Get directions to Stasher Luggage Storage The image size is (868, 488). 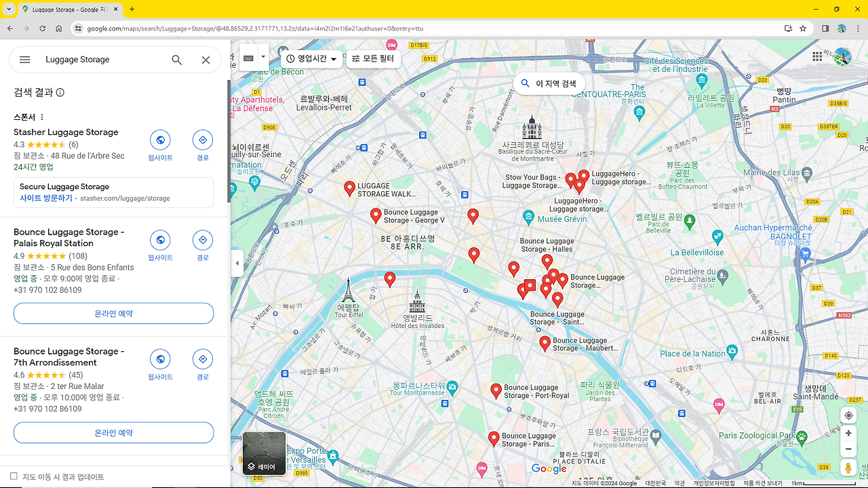[x=203, y=140]
